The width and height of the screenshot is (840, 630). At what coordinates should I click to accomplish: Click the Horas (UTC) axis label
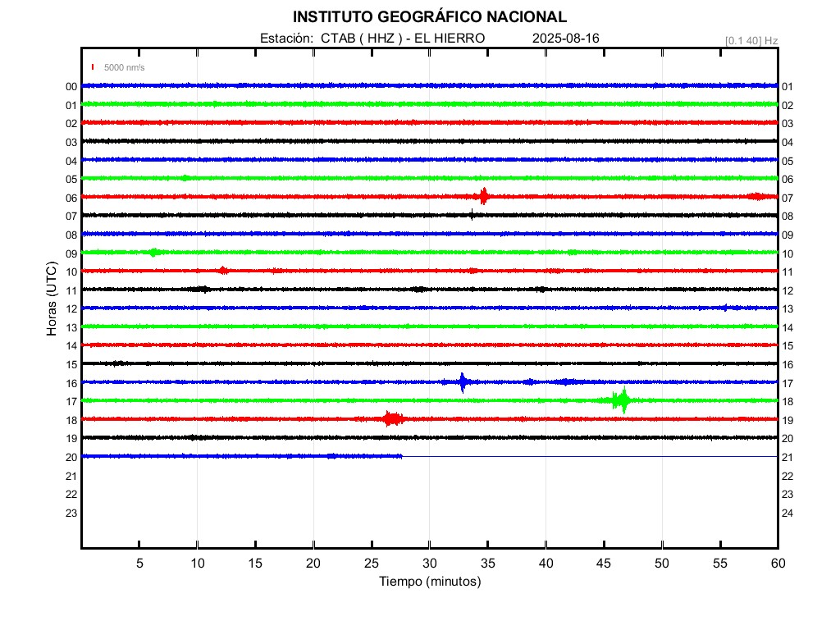click(52, 299)
